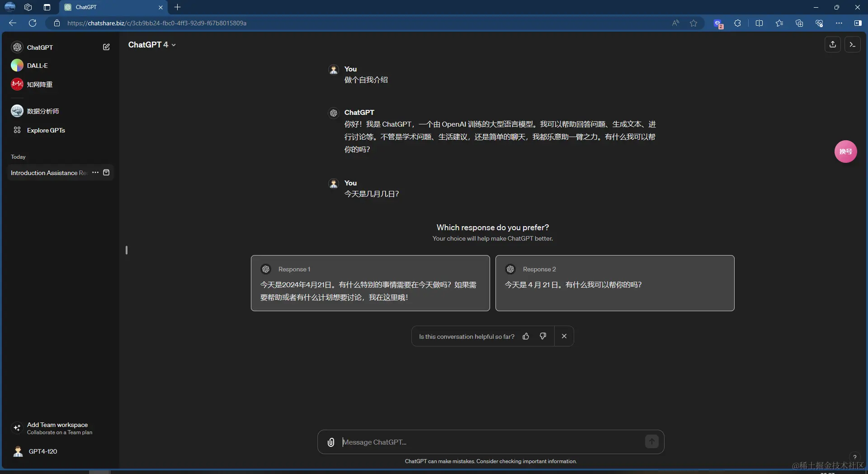Open the collections icon
This screenshot has width=868, height=474.
799,23
